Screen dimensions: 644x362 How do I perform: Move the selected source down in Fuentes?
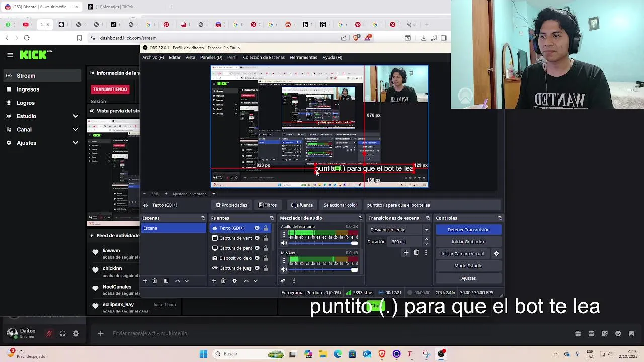point(256,281)
